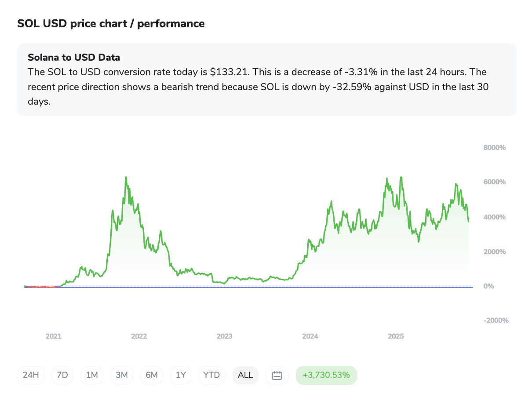Click the red segment at chart start

click(42, 287)
